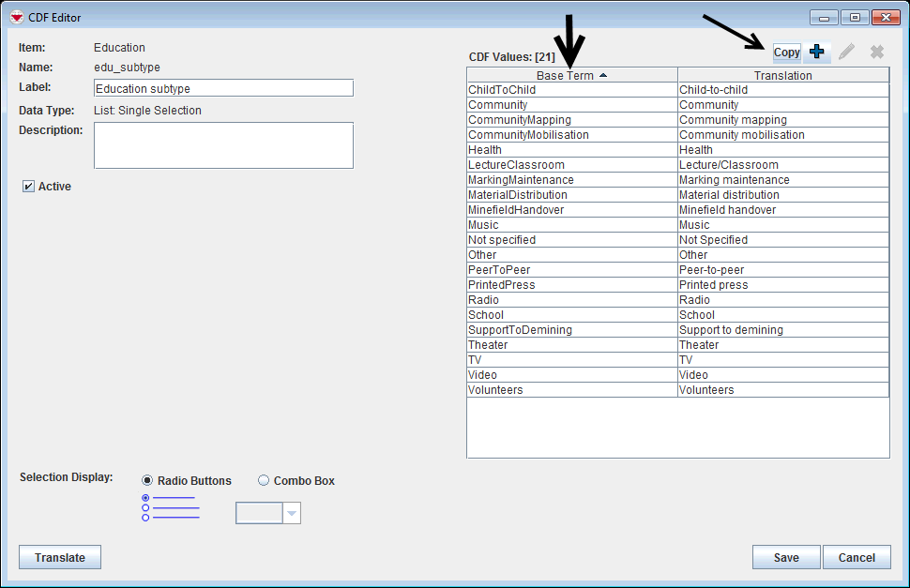Click the CDF Editor title bar app icon
Screen dimensions: 910x588
[17, 17]
